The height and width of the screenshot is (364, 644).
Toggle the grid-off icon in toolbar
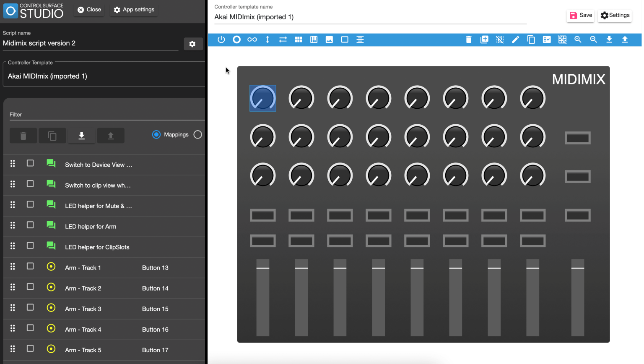click(x=562, y=39)
